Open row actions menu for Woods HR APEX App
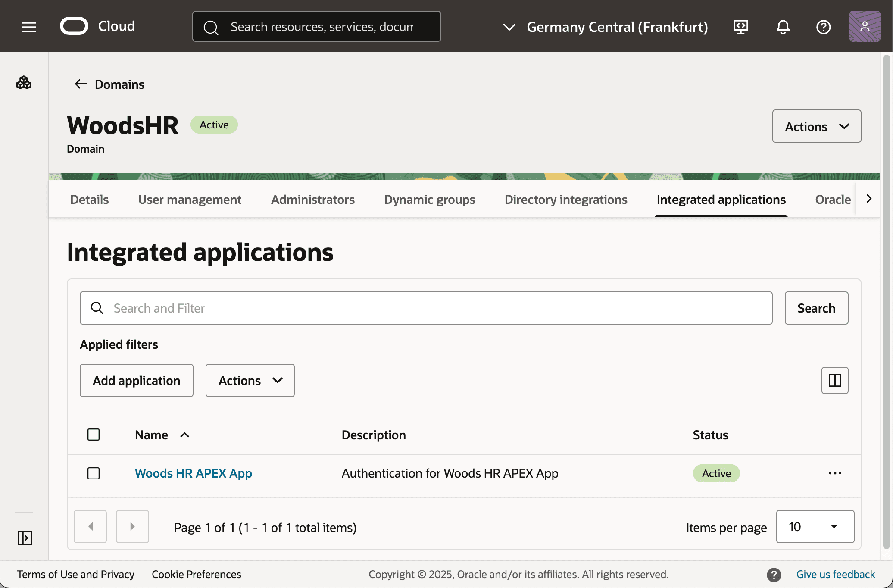 coord(834,473)
